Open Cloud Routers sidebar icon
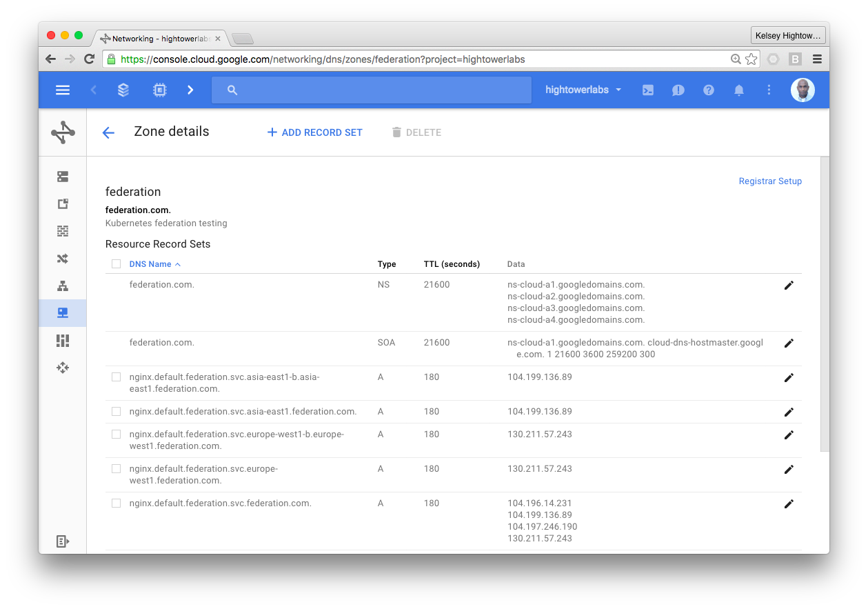 [63, 368]
